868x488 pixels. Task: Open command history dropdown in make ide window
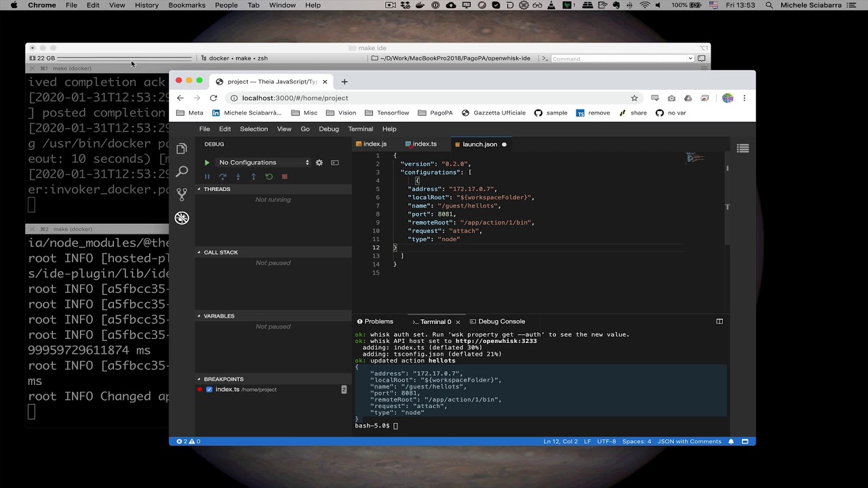(x=691, y=59)
